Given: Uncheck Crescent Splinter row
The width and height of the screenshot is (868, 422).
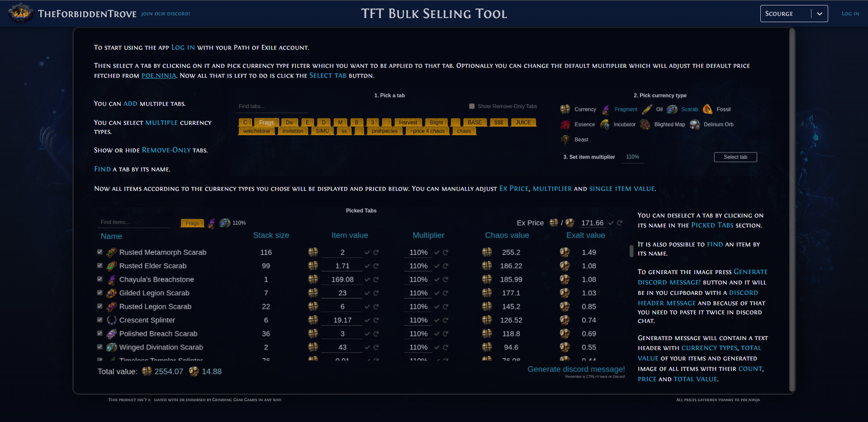Looking at the screenshot, I should (100, 320).
